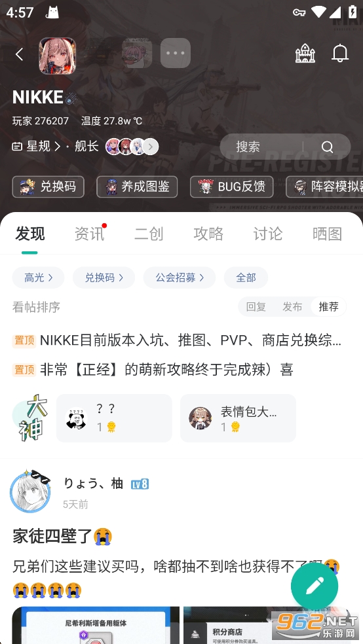The image size is (363, 644).
Task: Tap the green pencil compose button
Action: click(x=315, y=586)
